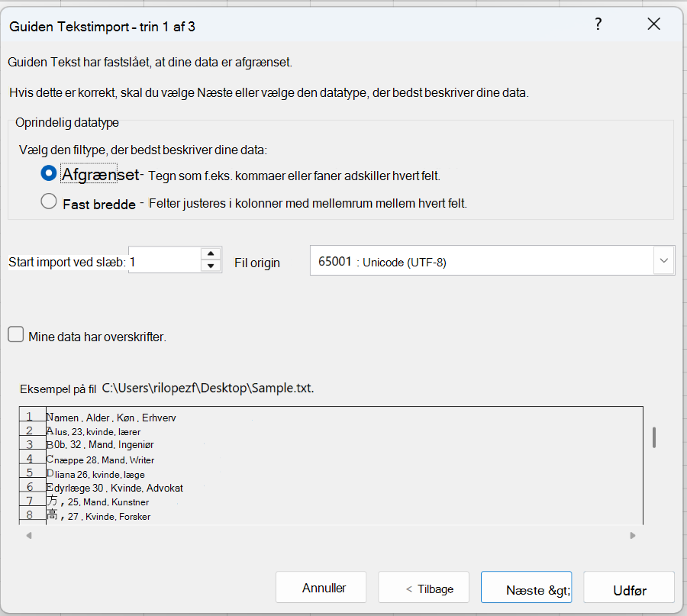Screen dimensions: 687x616
Task: Click the file path C:\Users\rilopezf\Desktop\Sample.txt
Action: pos(208,389)
